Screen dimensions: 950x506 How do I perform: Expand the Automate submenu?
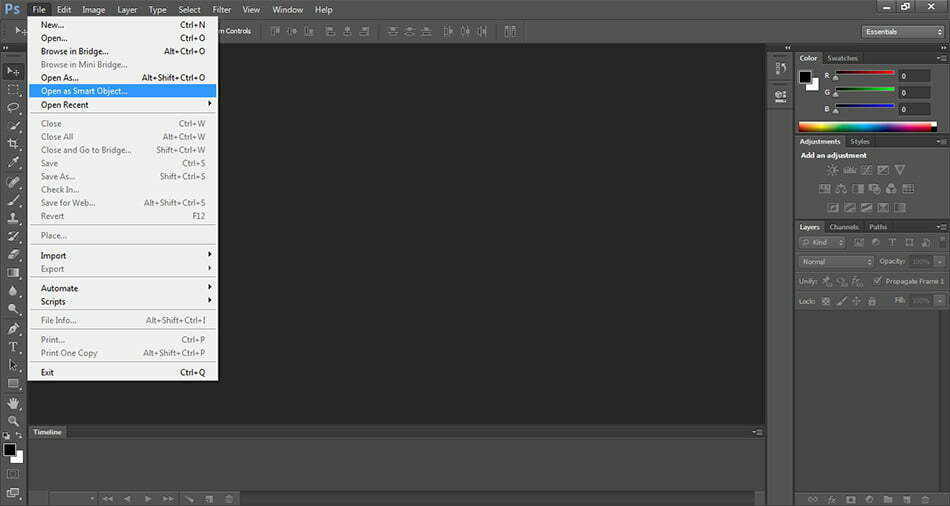click(x=122, y=288)
